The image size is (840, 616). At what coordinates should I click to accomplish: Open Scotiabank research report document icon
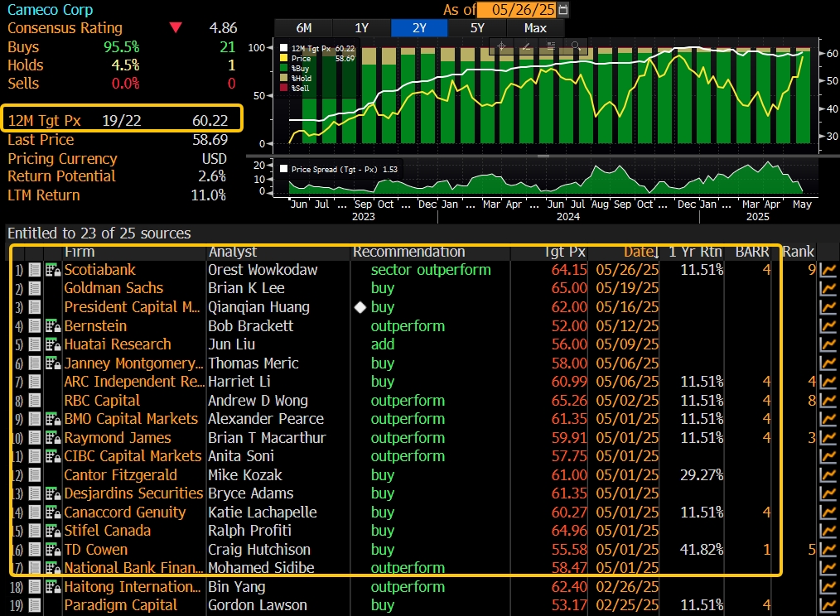35,270
